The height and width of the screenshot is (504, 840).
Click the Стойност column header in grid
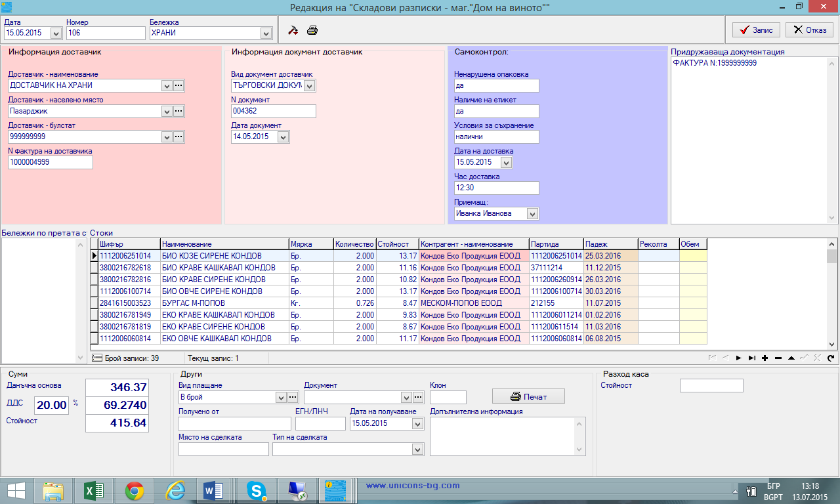(397, 244)
